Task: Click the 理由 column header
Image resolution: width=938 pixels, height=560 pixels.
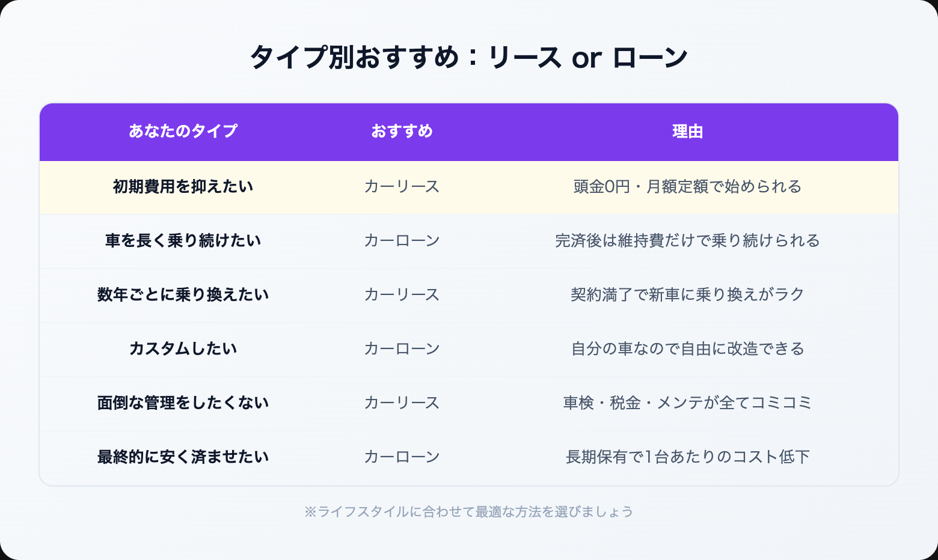Action: click(687, 131)
